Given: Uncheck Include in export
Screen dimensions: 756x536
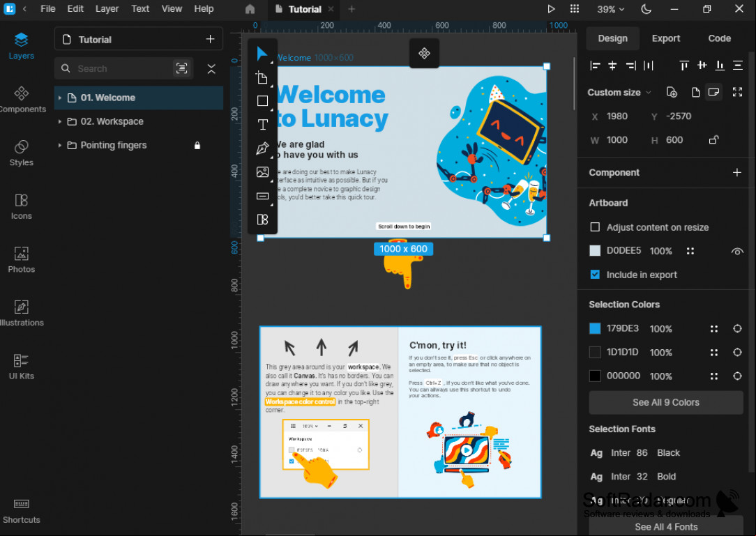Looking at the screenshot, I should (595, 274).
